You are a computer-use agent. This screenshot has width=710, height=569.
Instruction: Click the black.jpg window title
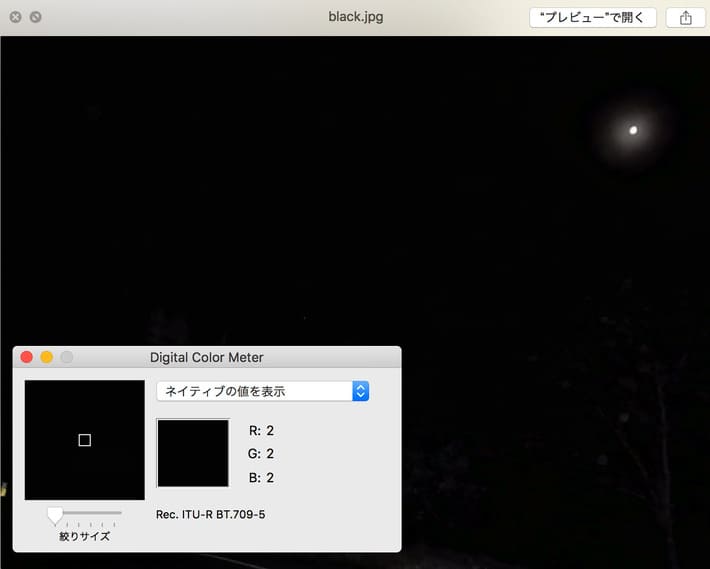(355, 17)
